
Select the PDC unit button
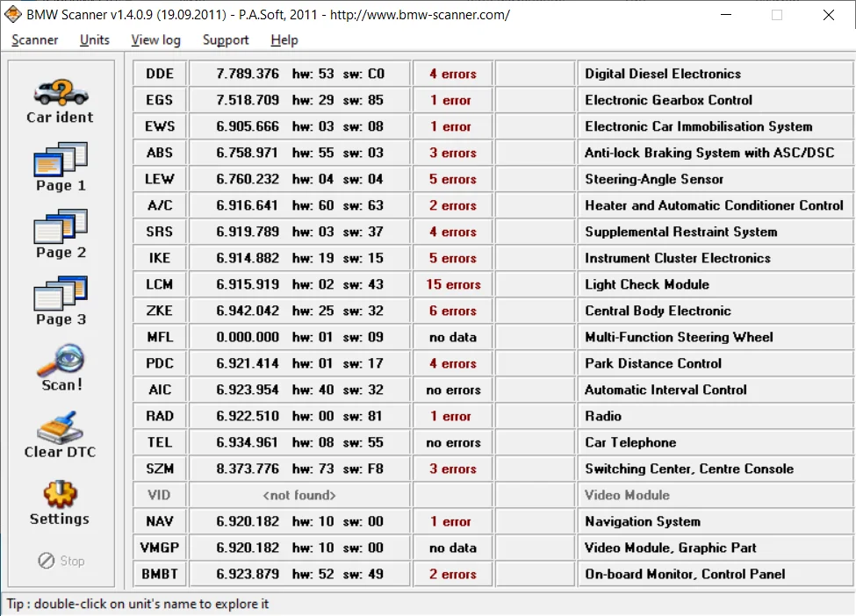[x=160, y=363]
